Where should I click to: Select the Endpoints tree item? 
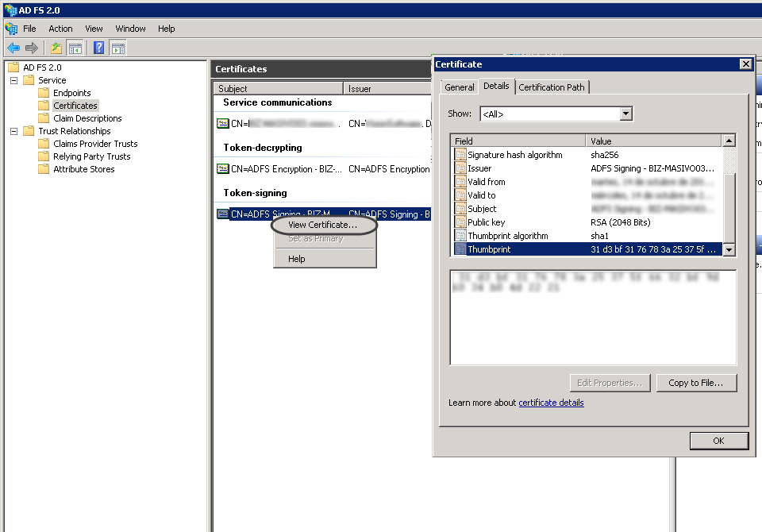pos(72,93)
